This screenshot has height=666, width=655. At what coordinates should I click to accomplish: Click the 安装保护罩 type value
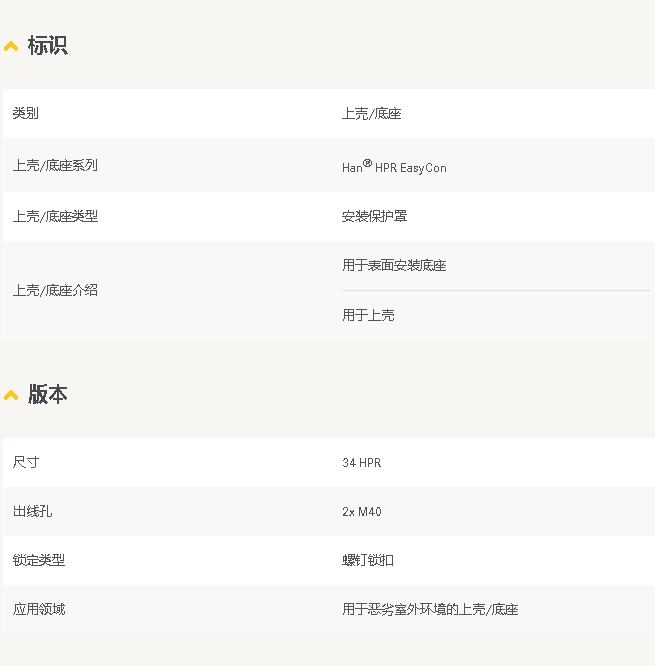374,216
